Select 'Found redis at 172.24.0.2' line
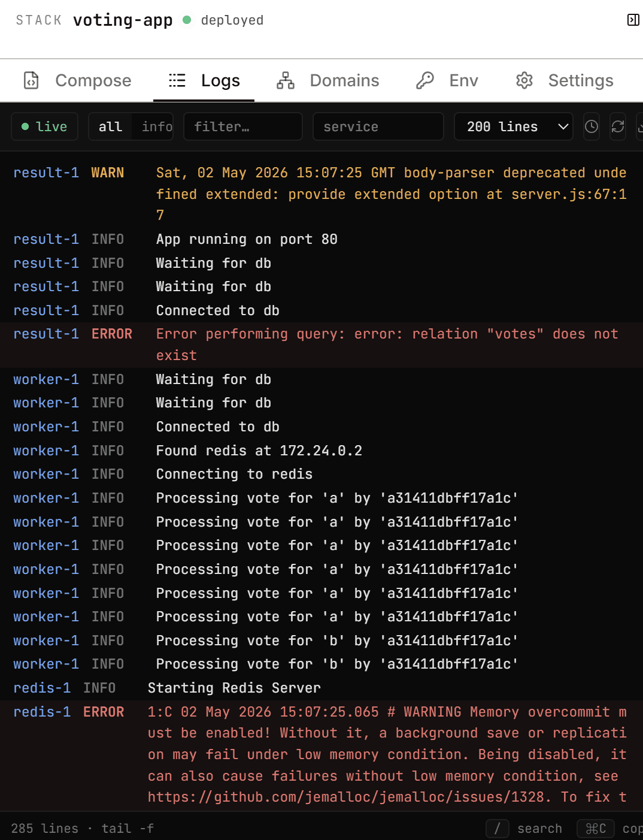The width and height of the screenshot is (643, 840). click(321, 451)
